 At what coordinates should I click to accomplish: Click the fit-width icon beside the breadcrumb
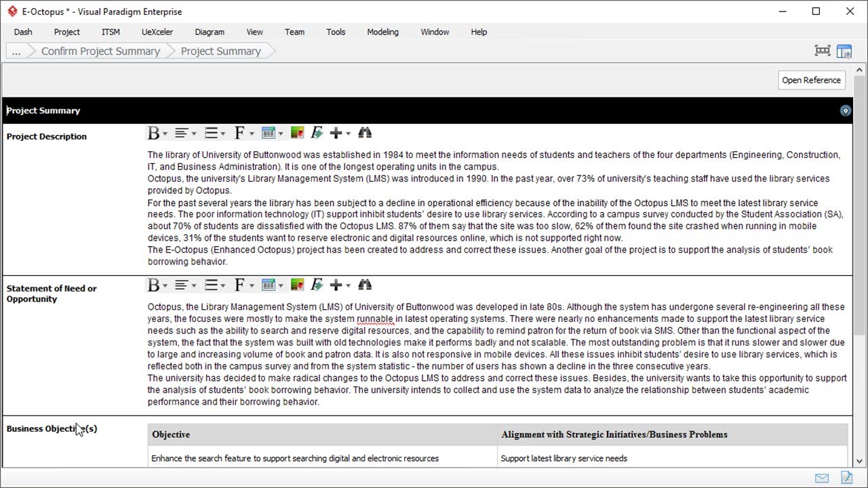coord(823,51)
